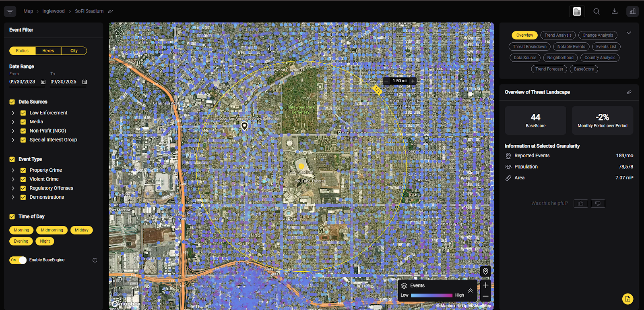Screen dimensions: 644x310
Task: Click the 1.50 mi radius value
Action: click(x=400, y=81)
